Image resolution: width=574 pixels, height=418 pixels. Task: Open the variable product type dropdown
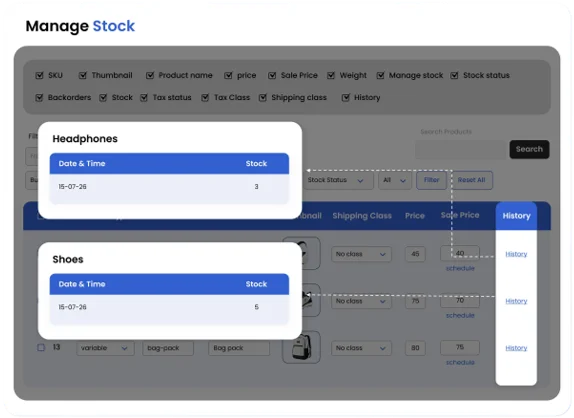(x=105, y=348)
